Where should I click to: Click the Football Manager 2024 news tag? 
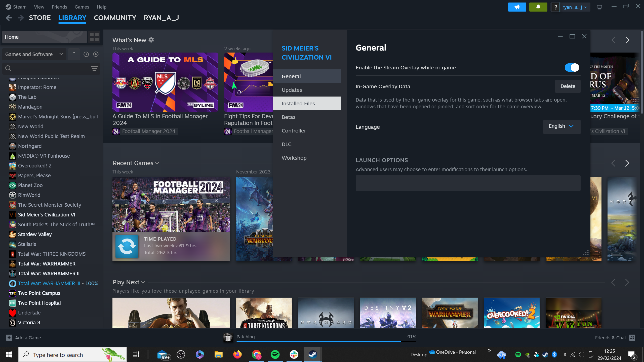pyautogui.click(x=145, y=131)
